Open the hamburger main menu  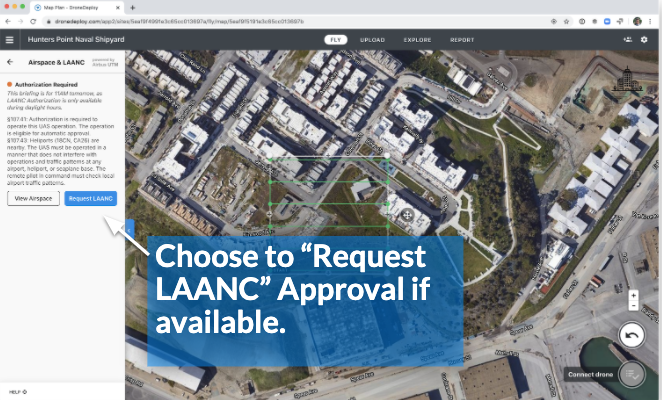9,40
